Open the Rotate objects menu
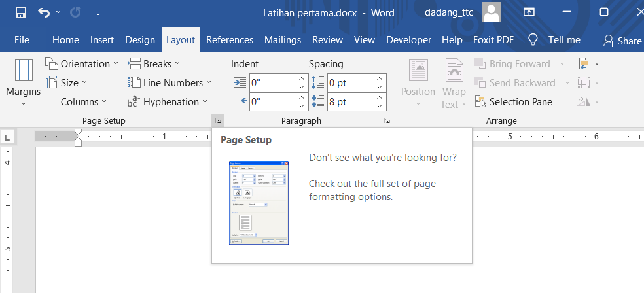The image size is (644, 293). coord(588,102)
